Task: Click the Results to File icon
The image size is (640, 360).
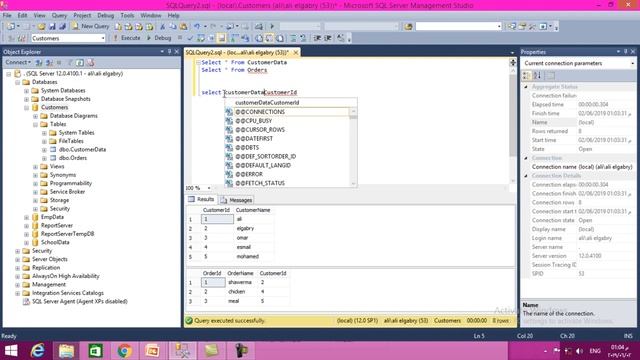Action: [x=280, y=38]
